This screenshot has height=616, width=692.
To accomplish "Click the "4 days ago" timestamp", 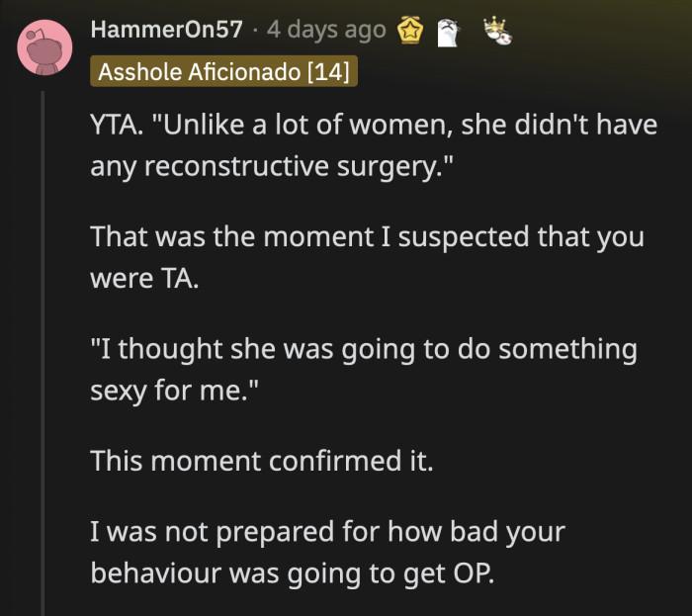I will pyautogui.click(x=326, y=30).
